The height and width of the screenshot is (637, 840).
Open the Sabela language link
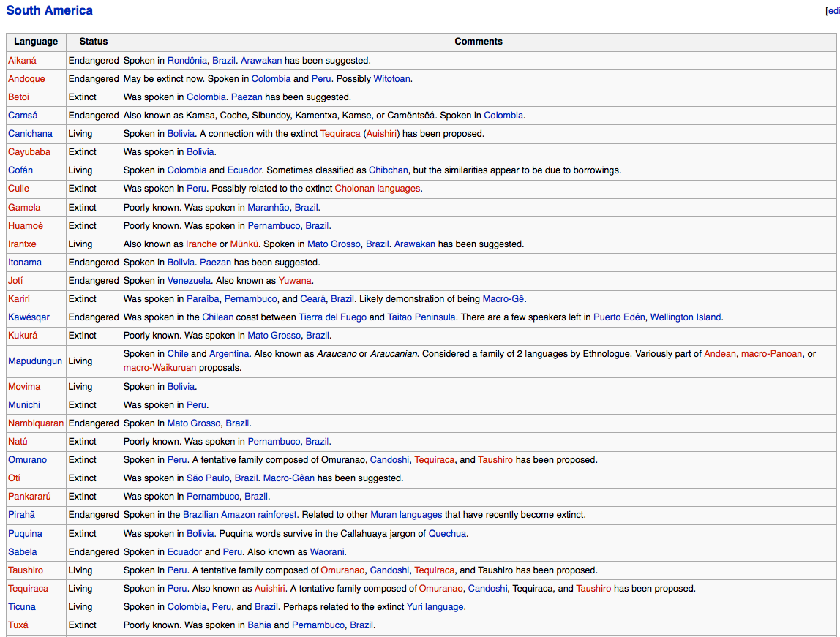(x=23, y=551)
